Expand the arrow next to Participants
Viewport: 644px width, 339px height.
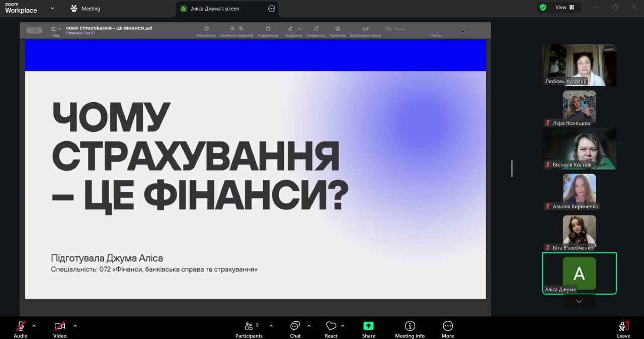coord(271,325)
